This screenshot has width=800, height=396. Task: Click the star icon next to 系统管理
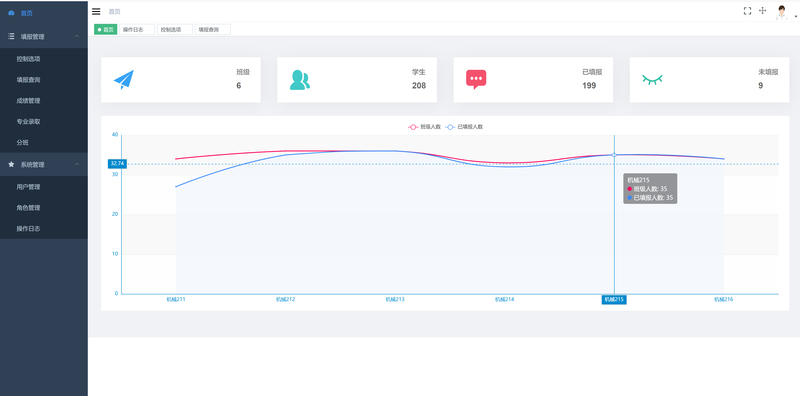(x=11, y=164)
